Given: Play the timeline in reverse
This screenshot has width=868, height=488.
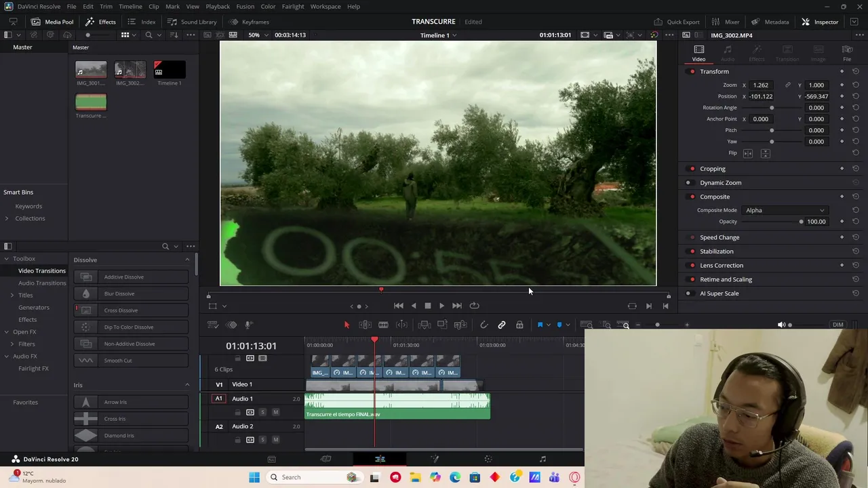Looking at the screenshot, I should (414, 306).
